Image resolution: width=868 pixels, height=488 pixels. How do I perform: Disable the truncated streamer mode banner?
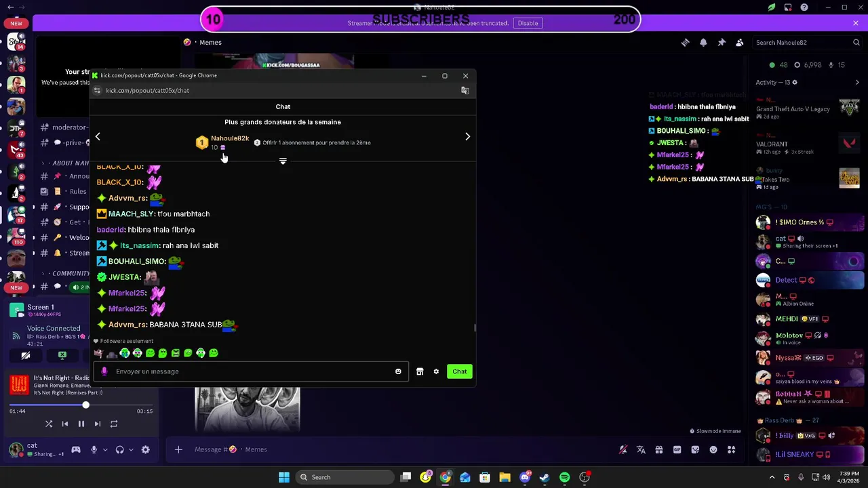(528, 23)
